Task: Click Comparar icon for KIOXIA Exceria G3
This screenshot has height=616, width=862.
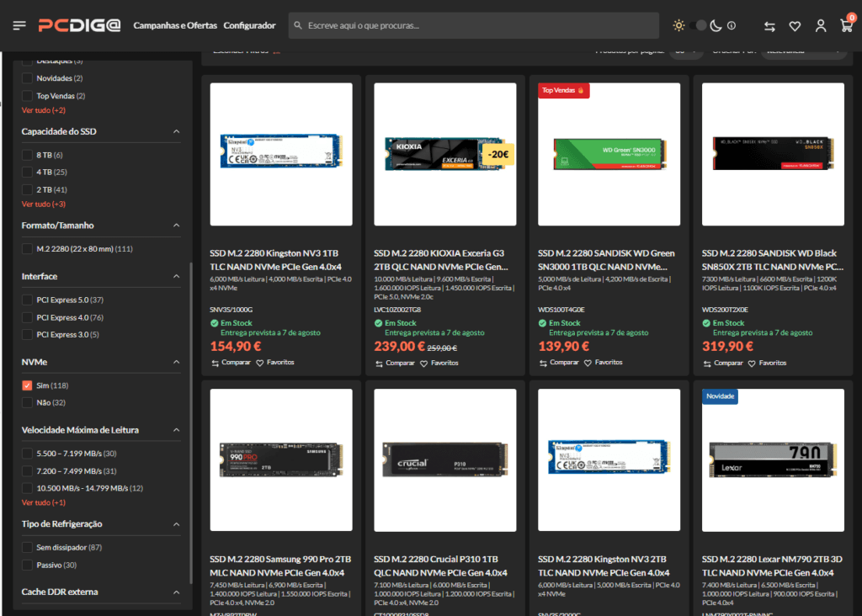Action: 380,364
